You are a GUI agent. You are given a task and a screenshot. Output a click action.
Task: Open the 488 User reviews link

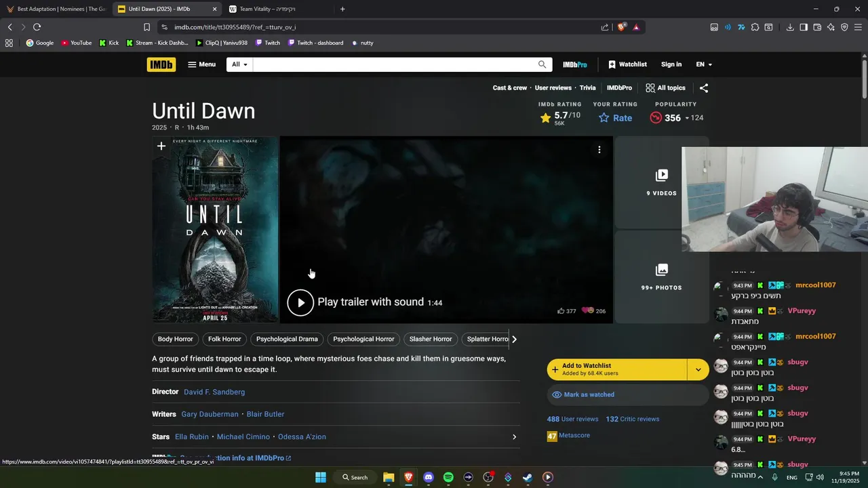point(572,419)
